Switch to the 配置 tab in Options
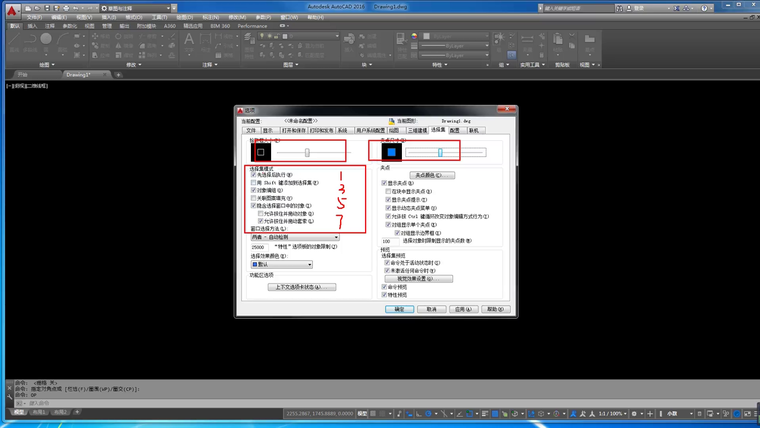 click(x=454, y=130)
